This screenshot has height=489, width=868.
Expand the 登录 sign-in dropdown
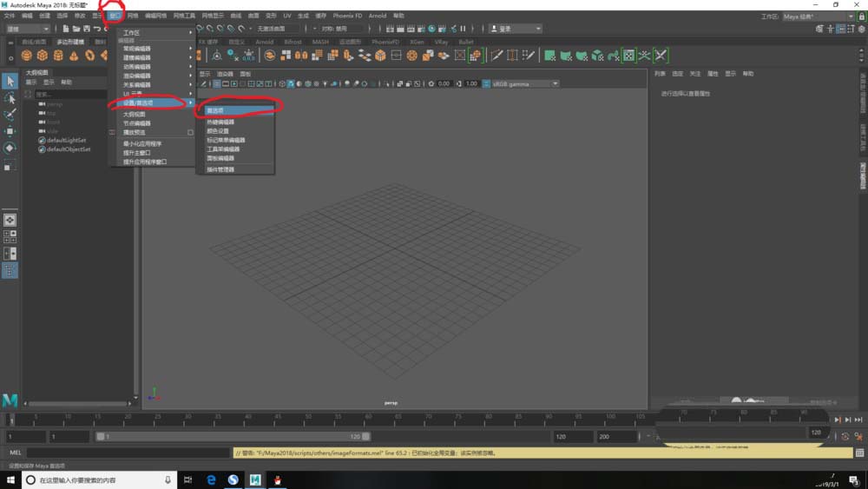516,29
